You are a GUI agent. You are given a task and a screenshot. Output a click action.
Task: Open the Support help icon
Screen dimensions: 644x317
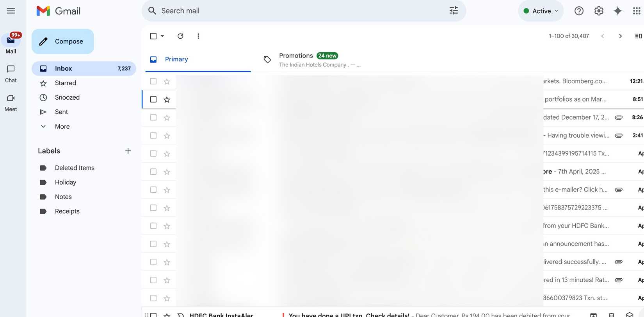click(x=579, y=11)
